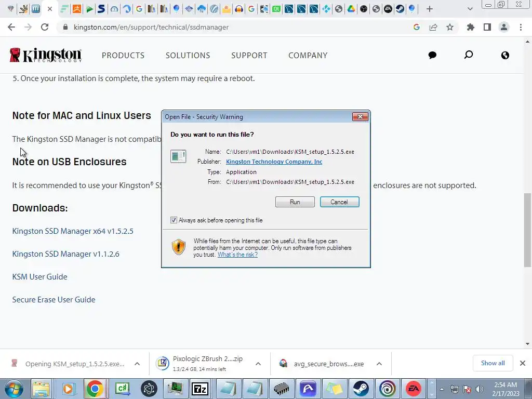Open Windows Media Player from the taskbar

click(x=68, y=389)
